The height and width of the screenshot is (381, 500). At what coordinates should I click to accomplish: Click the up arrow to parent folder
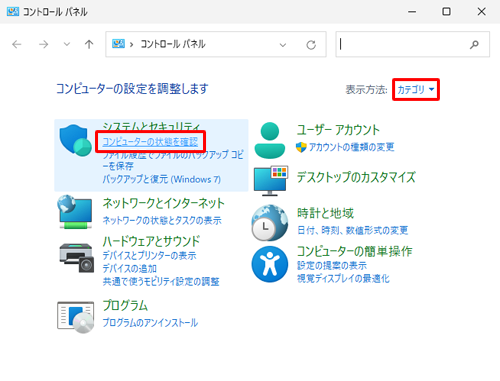[x=89, y=44]
